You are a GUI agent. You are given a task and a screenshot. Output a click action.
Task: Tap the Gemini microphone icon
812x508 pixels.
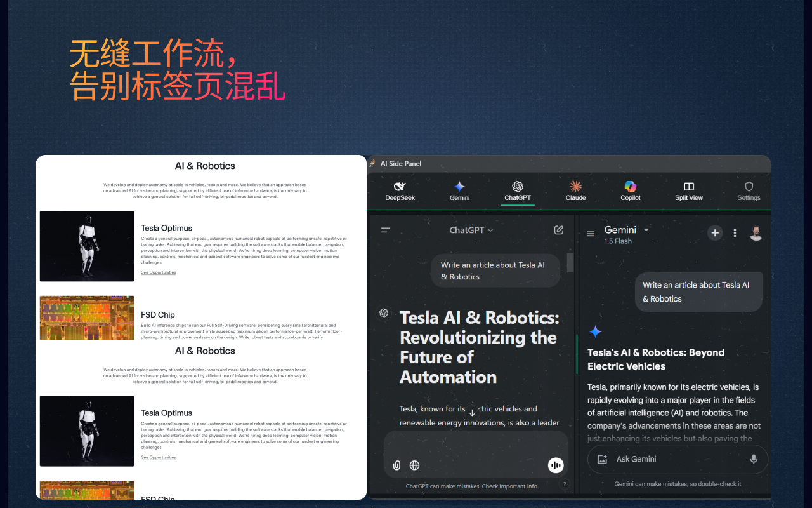point(753,459)
